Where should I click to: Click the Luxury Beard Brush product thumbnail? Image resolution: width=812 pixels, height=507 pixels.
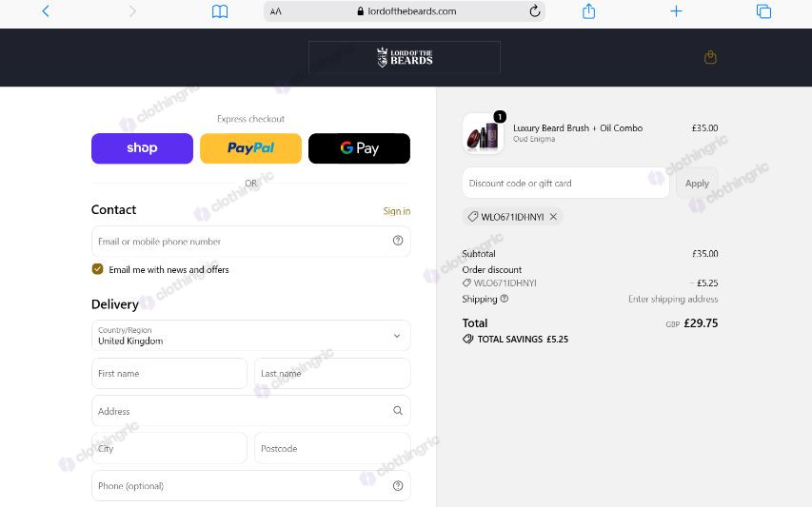[484, 133]
